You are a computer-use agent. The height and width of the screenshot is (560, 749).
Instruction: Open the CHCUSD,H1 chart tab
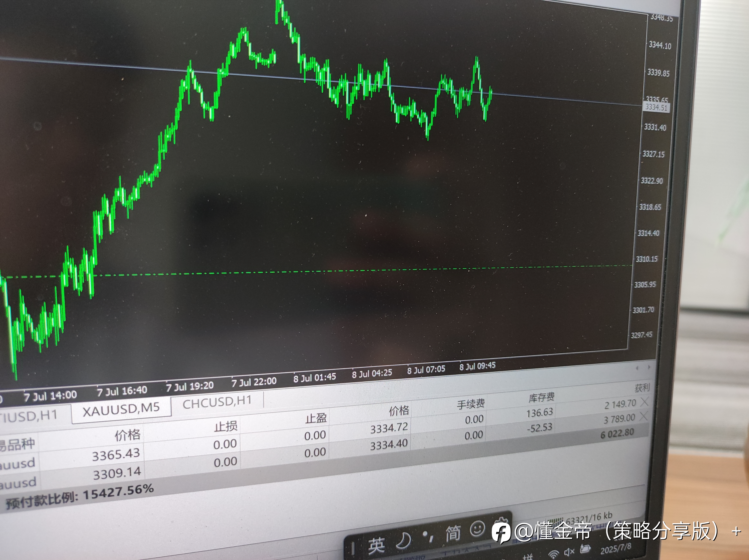(217, 402)
